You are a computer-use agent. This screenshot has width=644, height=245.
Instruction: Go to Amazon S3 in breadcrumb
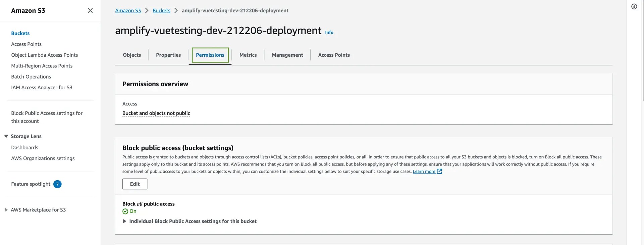tap(128, 10)
